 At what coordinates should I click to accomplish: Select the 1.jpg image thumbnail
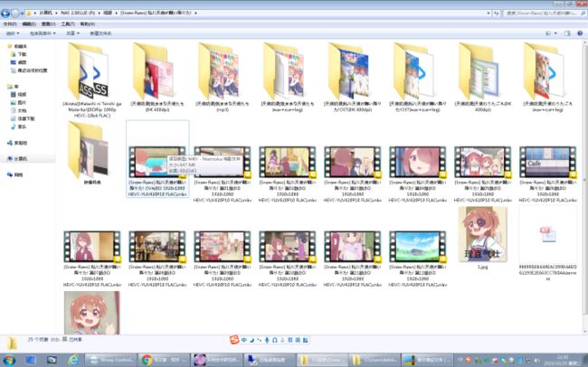pos(483,234)
